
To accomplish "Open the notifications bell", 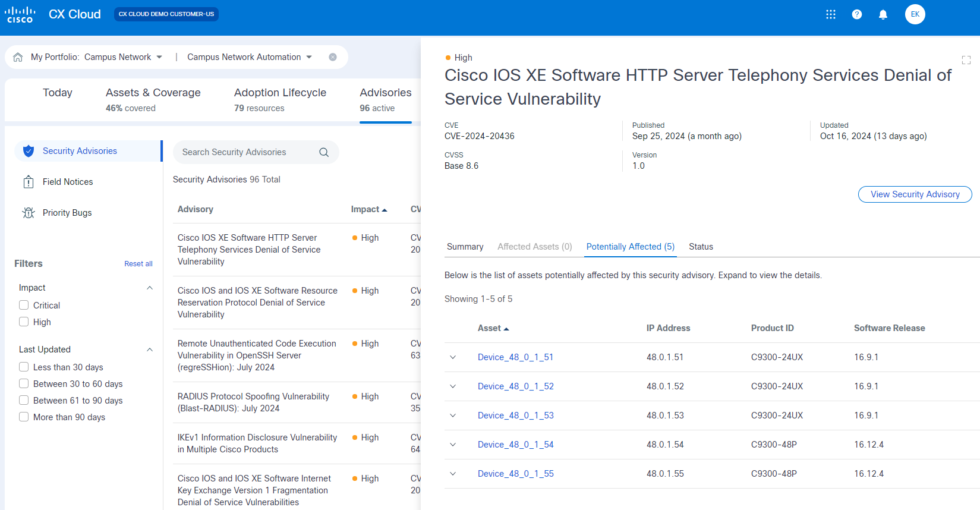I will tap(883, 14).
